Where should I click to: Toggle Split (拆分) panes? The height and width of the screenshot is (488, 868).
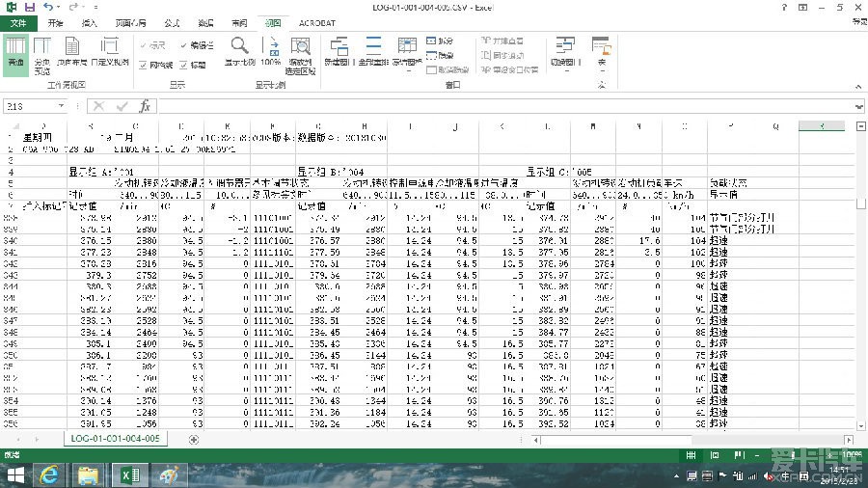coord(440,41)
